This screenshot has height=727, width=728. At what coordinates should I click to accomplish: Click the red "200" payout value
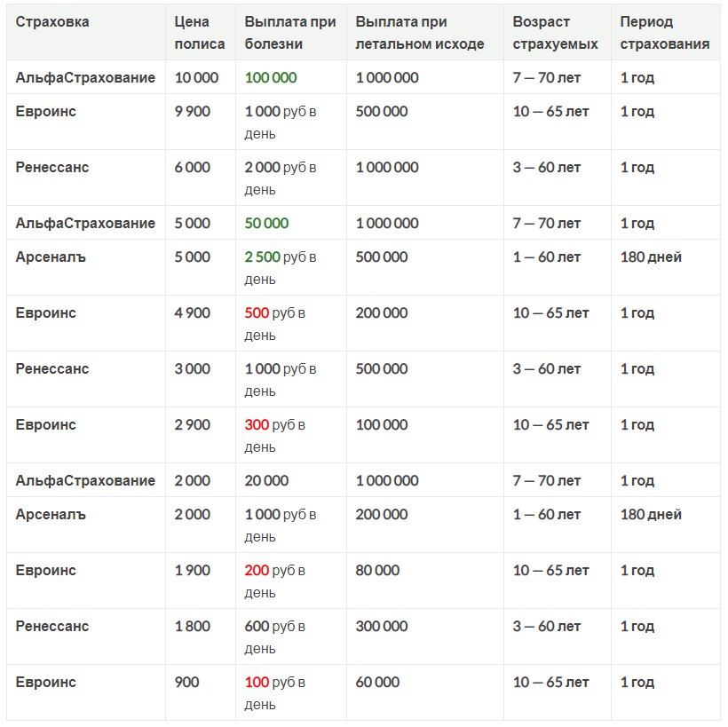[257, 571]
